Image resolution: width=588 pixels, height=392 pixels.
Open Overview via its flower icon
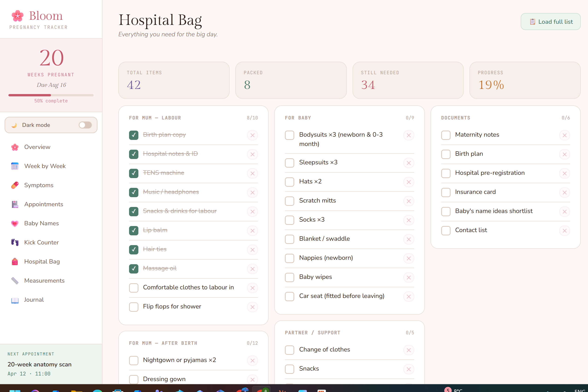click(15, 147)
